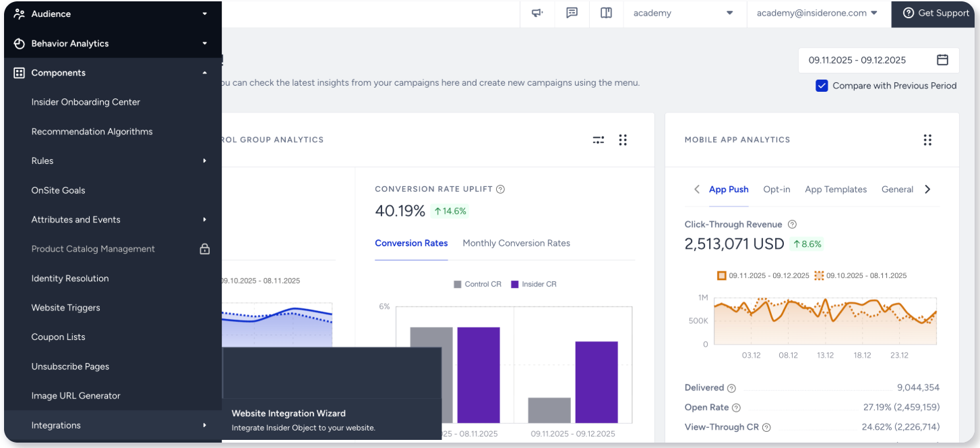This screenshot has width=980, height=448.
Task: Open the chat message icon in top bar
Action: pos(572,13)
